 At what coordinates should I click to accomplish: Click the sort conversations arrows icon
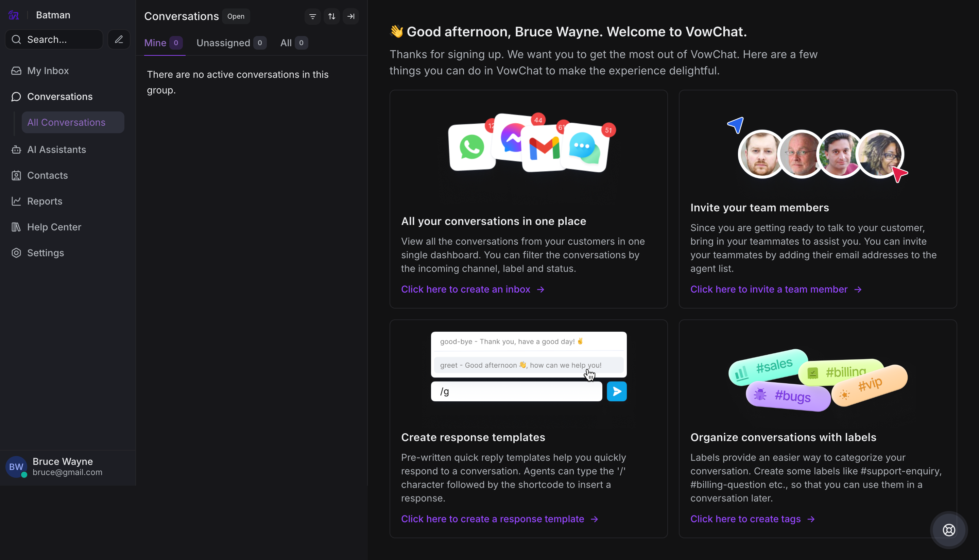click(x=331, y=16)
